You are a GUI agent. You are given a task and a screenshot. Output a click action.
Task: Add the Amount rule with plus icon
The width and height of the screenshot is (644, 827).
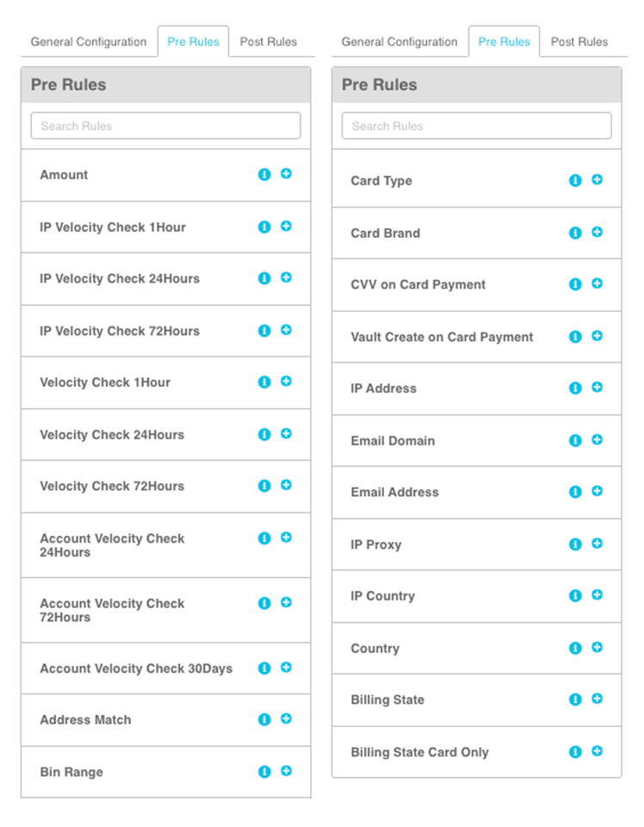click(x=286, y=173)
